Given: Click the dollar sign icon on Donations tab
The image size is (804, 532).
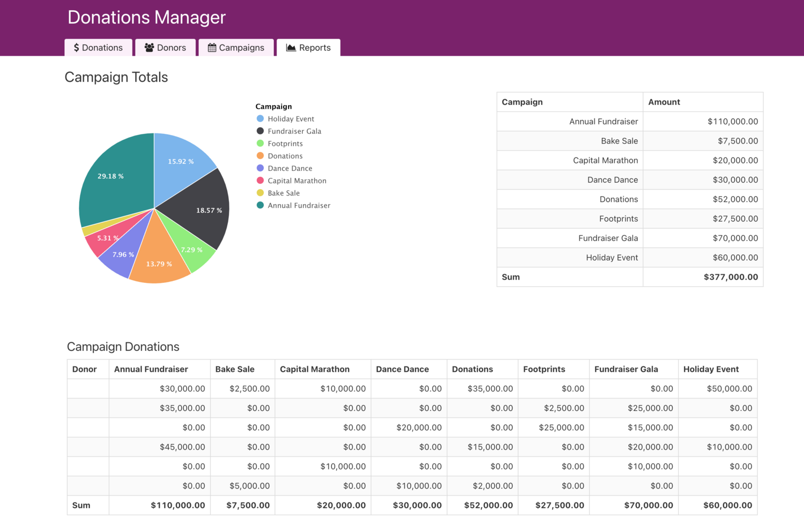Looking at the screenshot, I should [x=77, y=48].
